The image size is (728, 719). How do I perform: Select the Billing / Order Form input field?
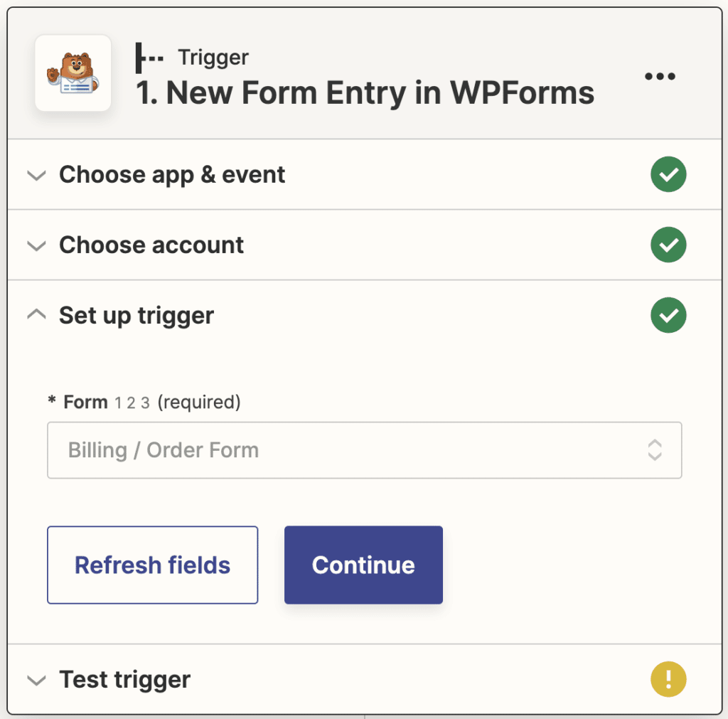(x=320, y=449)
